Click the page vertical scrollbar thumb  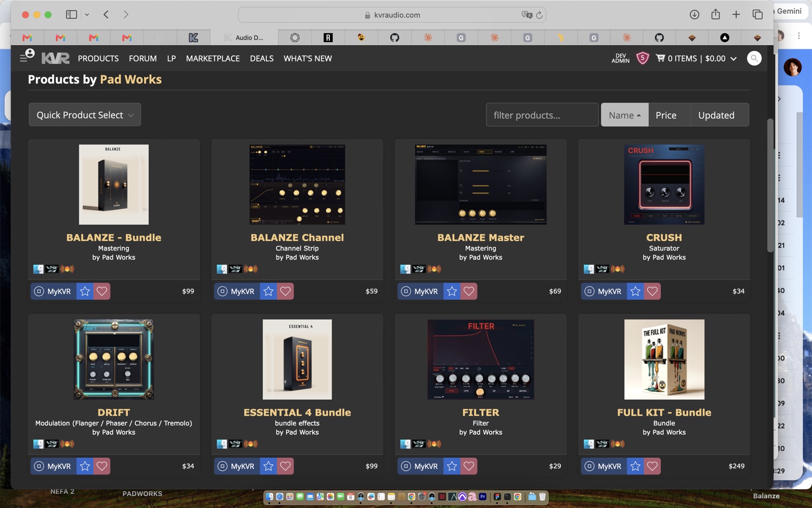(770, 185)
